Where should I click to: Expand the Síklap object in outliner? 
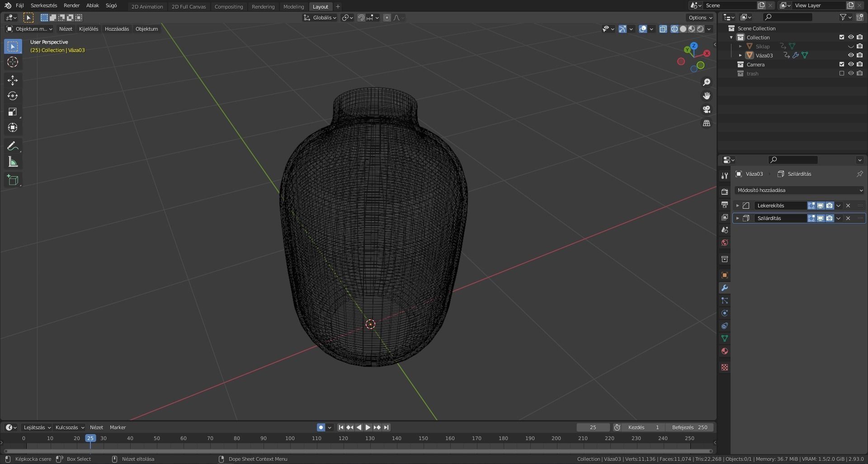pos(741,47)
